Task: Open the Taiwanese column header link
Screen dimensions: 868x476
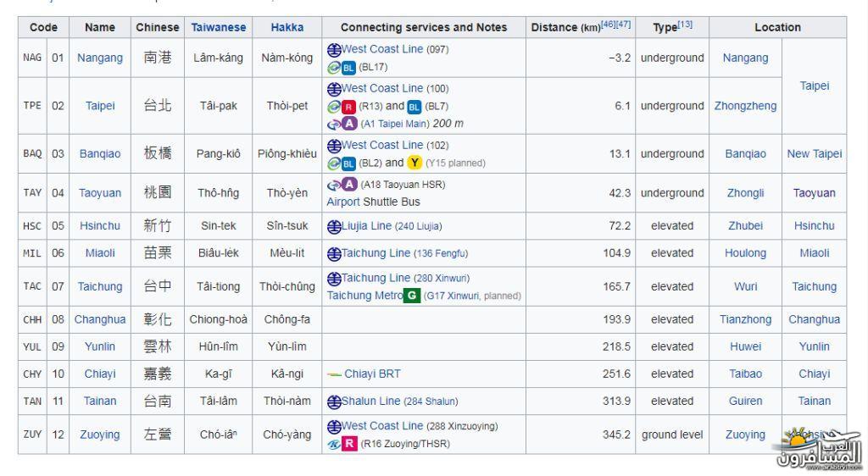Action: 218,27
